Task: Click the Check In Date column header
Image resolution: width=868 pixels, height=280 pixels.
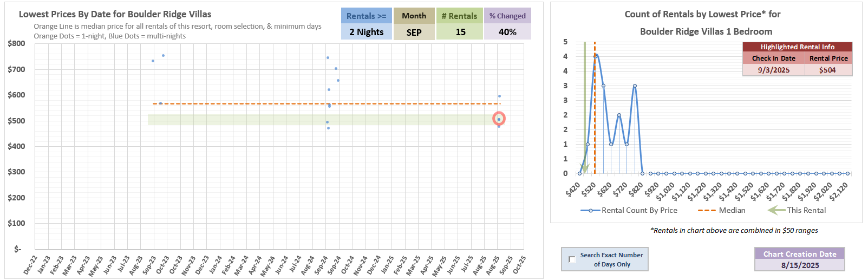Action: pos(773,58)
